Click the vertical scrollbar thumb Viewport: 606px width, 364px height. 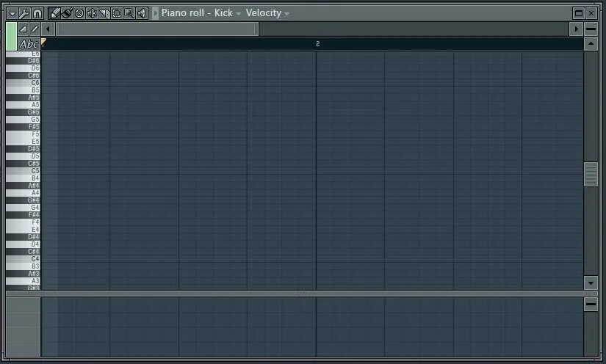[591, 175]
